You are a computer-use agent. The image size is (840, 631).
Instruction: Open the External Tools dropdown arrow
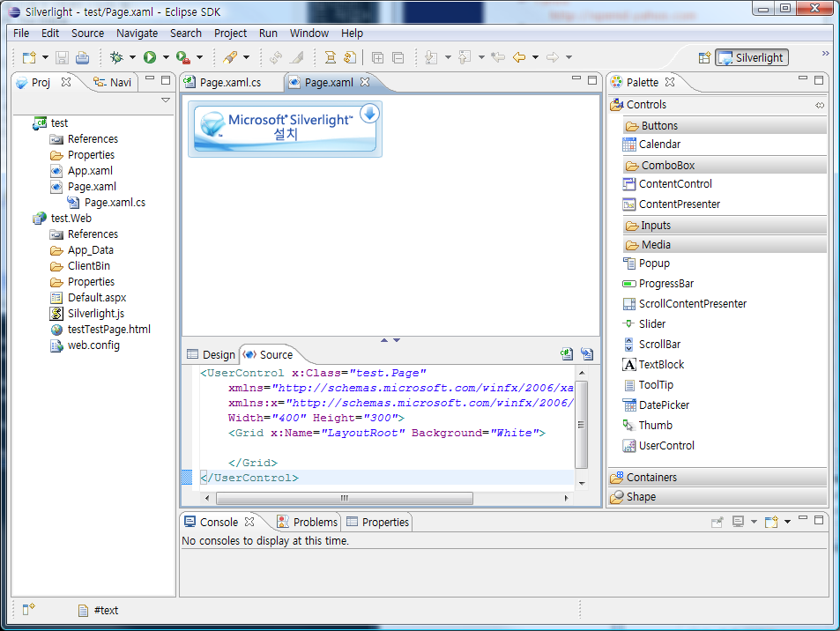[199, 57]
